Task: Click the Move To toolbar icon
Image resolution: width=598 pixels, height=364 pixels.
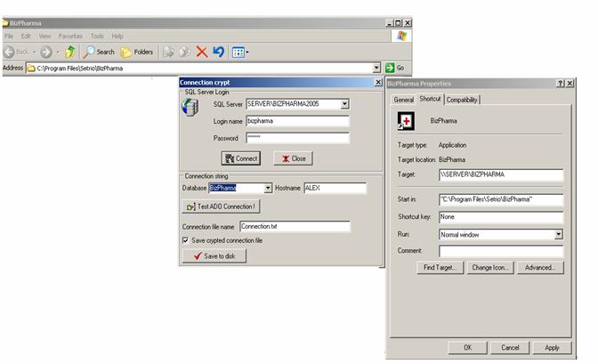Action: 168,52
